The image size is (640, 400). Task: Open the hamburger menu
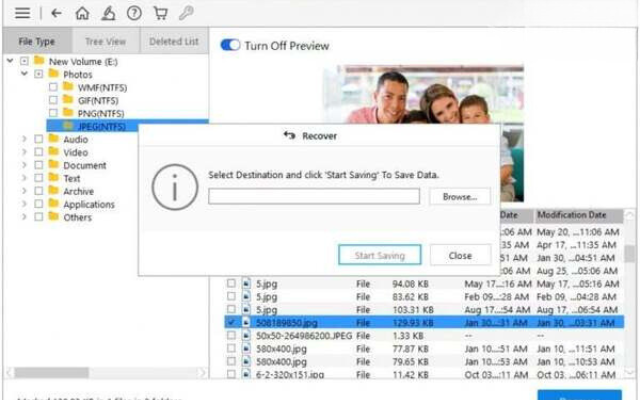(22, 13)
